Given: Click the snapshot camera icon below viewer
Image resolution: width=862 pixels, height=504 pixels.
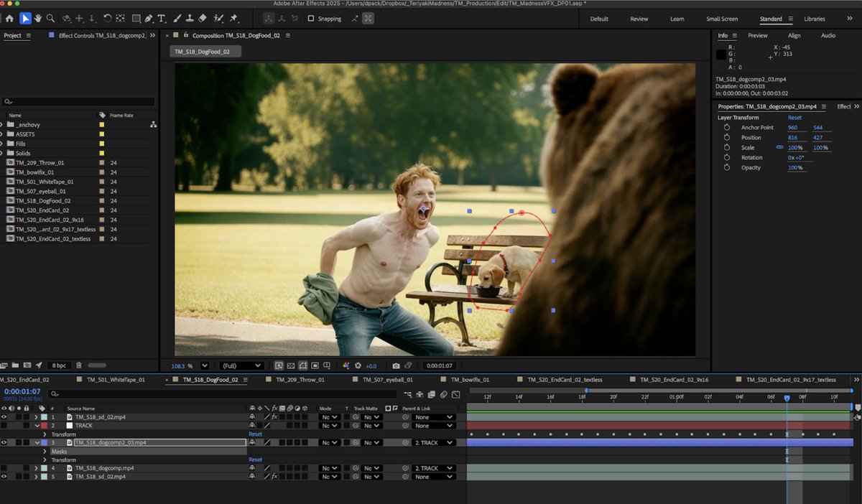Looking at the screenshot, I should tap(396, 365).
